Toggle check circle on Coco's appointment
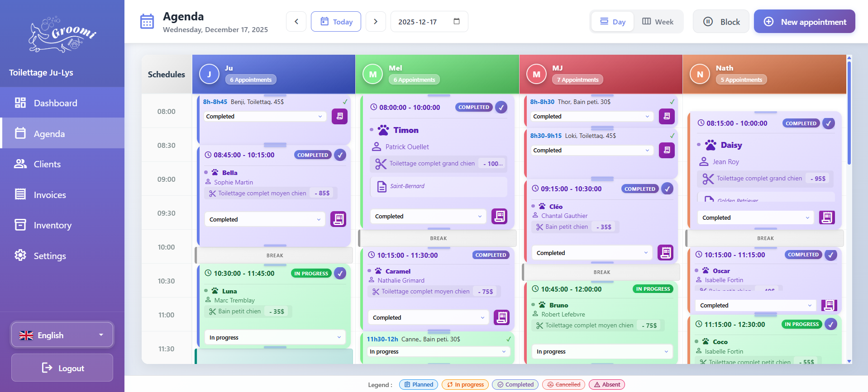The image size is (868, 392). click(830, 324)
